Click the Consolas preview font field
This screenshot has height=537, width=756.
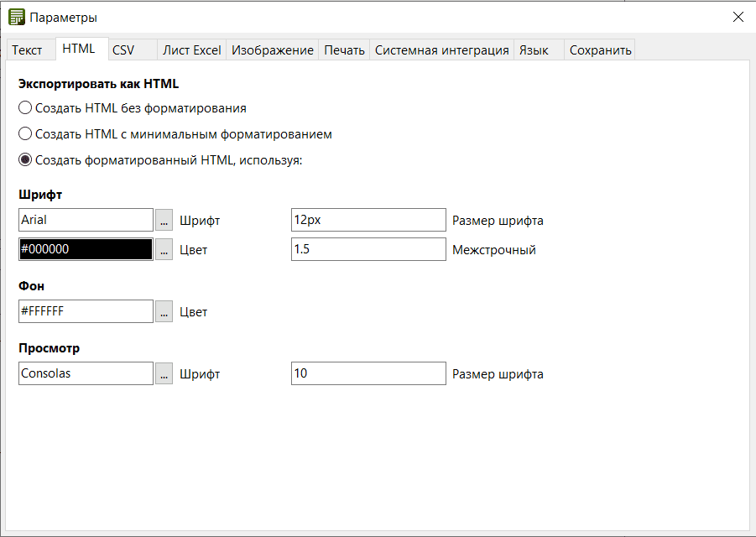coord(86,373)
